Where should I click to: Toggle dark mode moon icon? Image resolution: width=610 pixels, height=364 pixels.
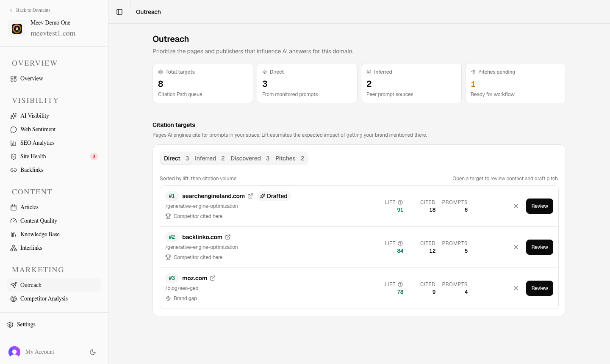pos(93,352)
